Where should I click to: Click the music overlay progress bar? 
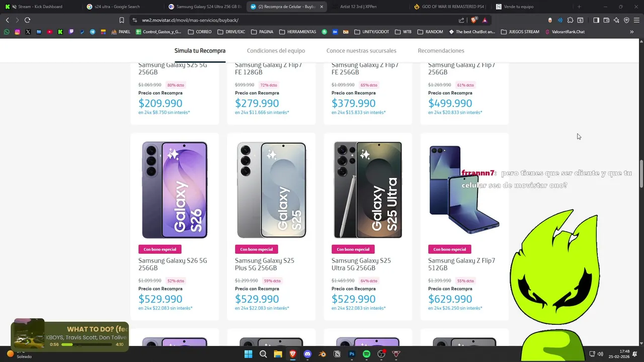tap(87, 344)
